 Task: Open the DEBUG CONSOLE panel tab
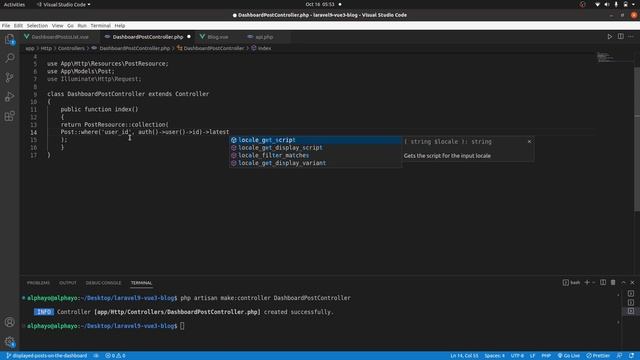(x=103, y=282)
